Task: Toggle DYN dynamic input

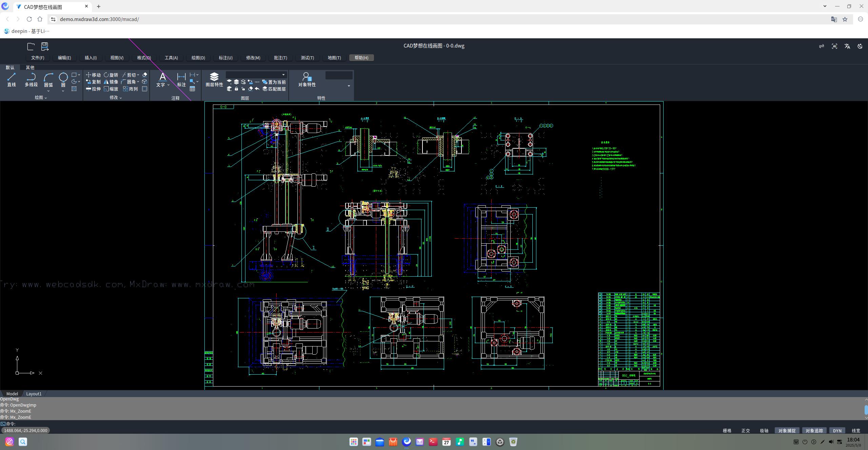Action: (837, 431)
